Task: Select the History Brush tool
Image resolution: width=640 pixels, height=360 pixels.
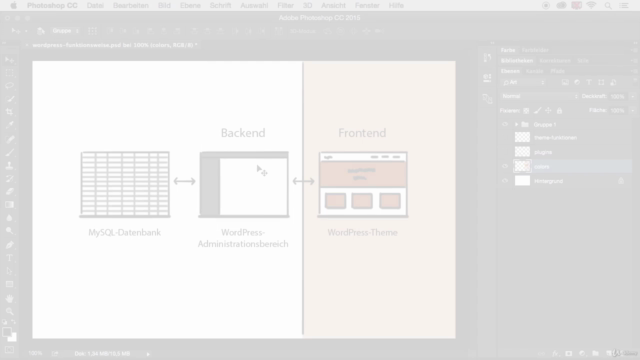Action: pyautogui.click(x=9, y=179)
